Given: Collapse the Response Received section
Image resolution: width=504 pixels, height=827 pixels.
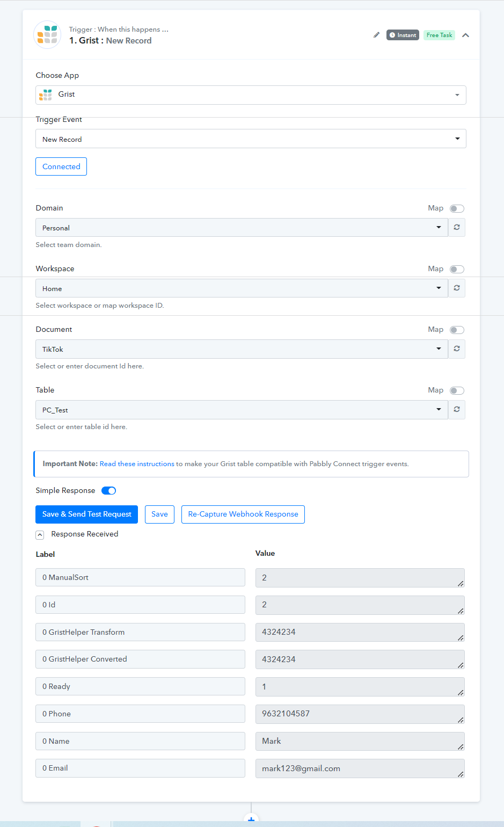Looking at the screenshot, I should coord(40,535).
